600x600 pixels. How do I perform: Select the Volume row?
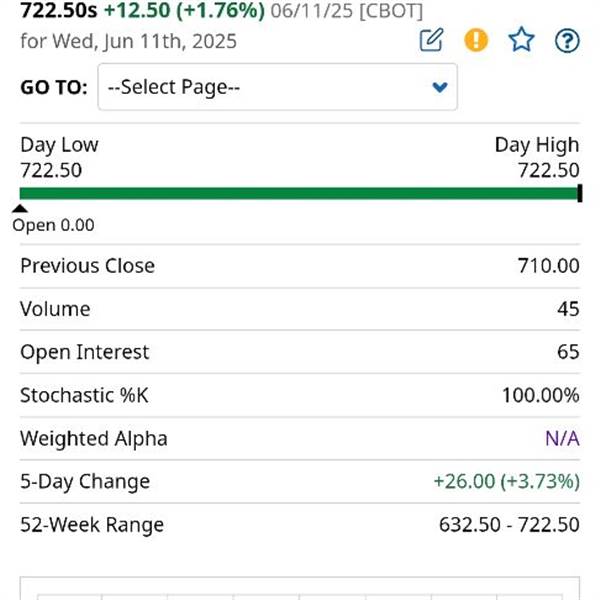pyautogui.click(x=300, y=309)
